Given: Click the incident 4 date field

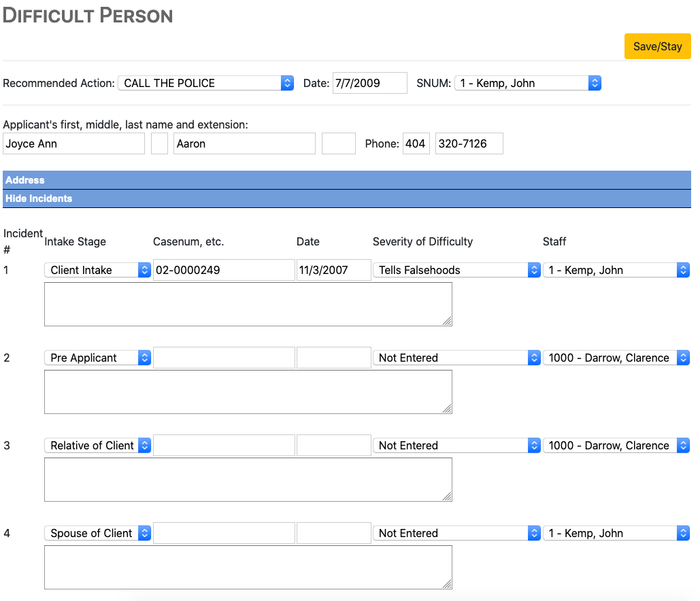Looking at the screenshot, I should (x=333, y=533).
